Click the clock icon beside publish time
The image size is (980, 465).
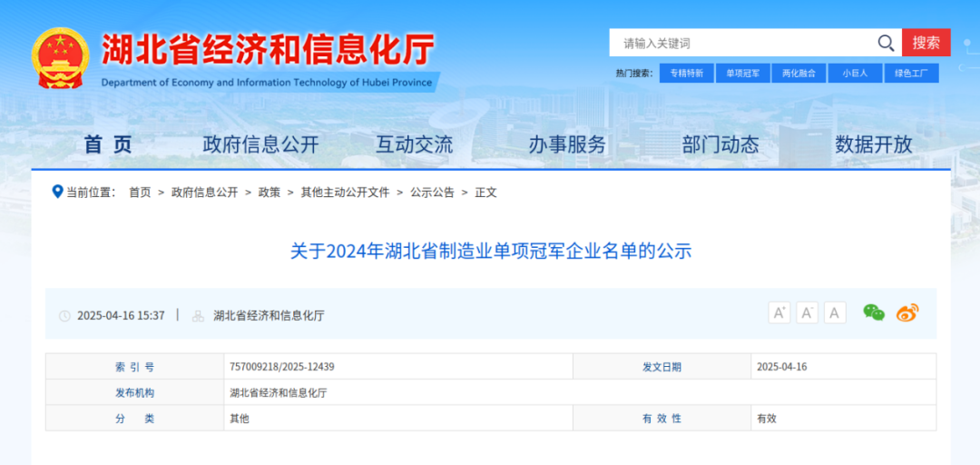pyautogui.click(x=64, y=316)
